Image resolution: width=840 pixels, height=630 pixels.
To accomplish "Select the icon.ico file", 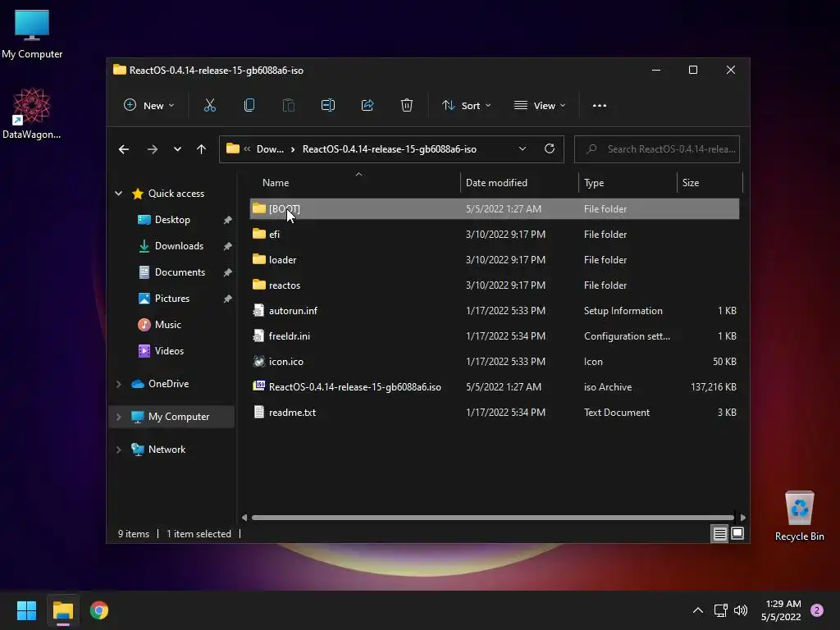I will [x=495, y=362].
